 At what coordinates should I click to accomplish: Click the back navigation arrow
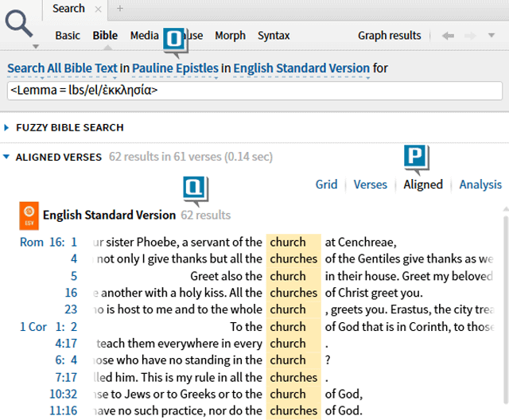(449, 36)
